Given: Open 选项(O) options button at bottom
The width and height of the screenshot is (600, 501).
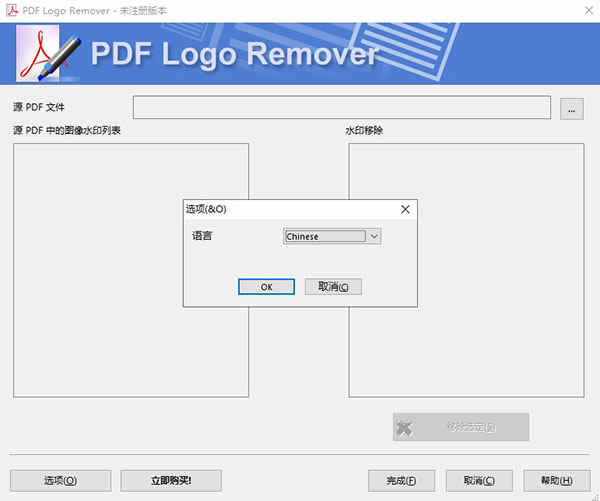Looking at the screenshot, I should (x=61, y=481).
